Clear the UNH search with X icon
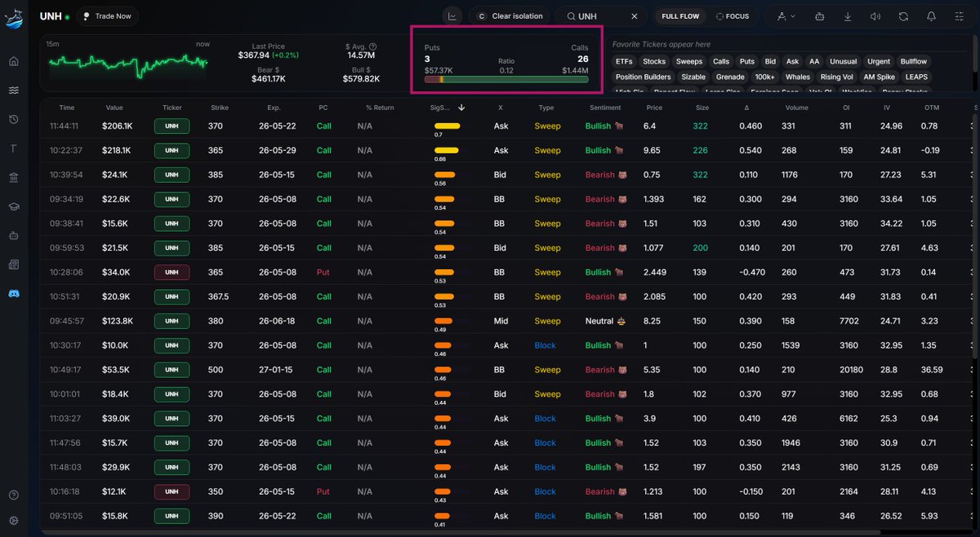 coord(635,16)
